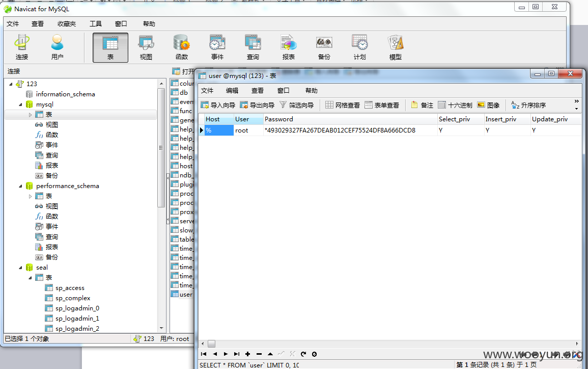This screenshot has width=588, height=369.
Task: Click horizontal scrollbar thumb in table window
Action: tap(211, 344)
